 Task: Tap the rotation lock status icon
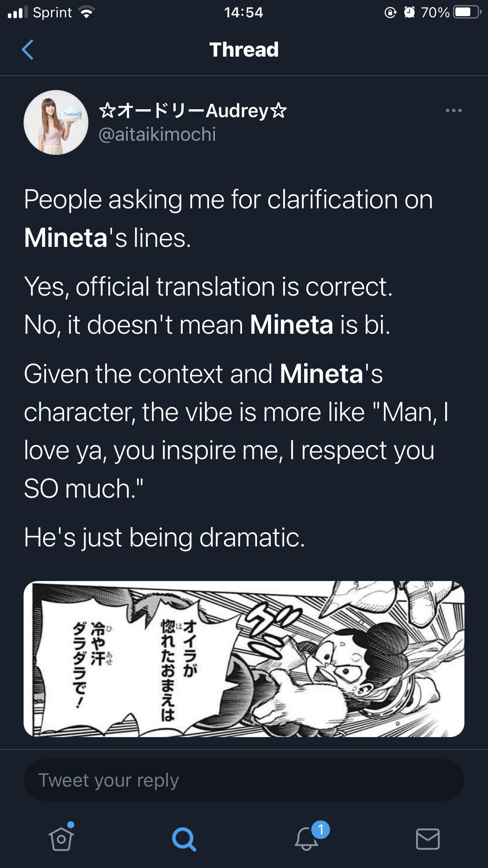[x=390, y=13]
